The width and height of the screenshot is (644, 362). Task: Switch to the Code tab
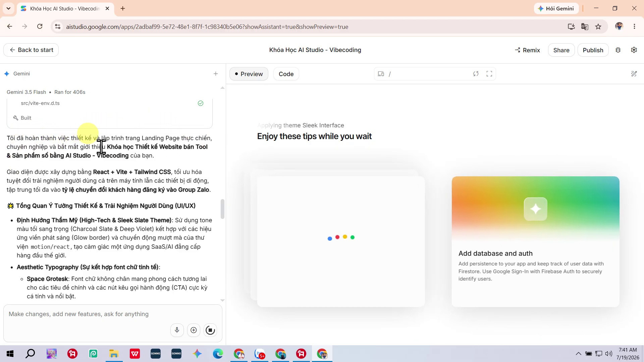[x=286, y=74]
